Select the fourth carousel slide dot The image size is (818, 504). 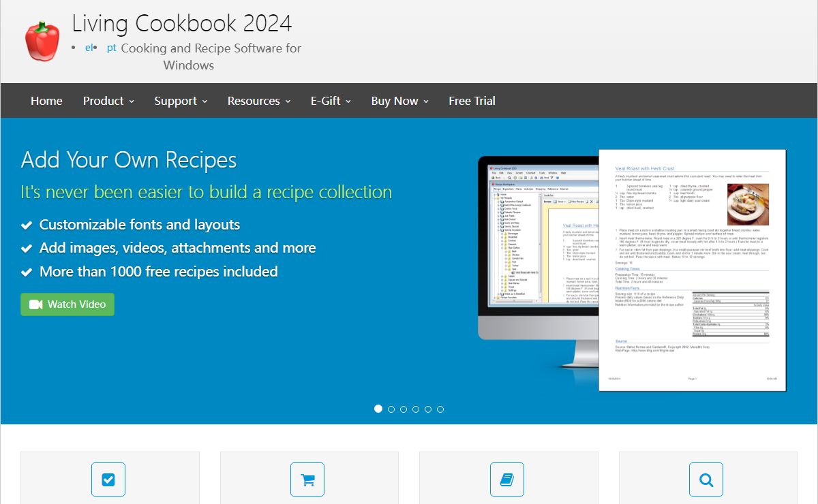pos(416,409)
